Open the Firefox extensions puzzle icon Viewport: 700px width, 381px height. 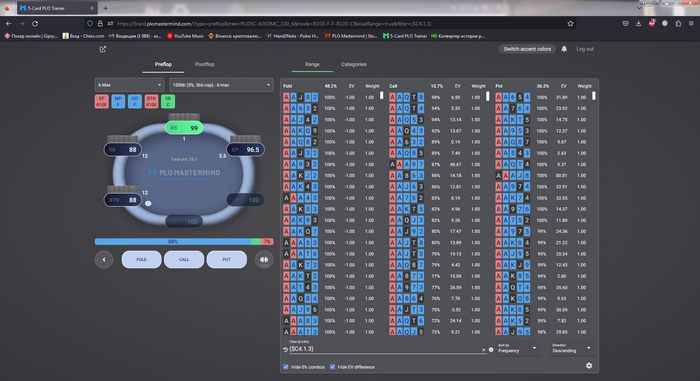point(678,24)
